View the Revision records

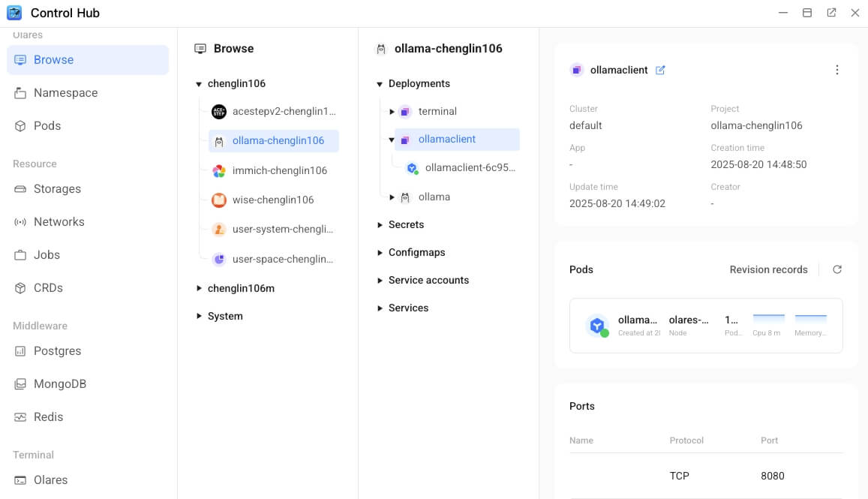tap(768, 269)
